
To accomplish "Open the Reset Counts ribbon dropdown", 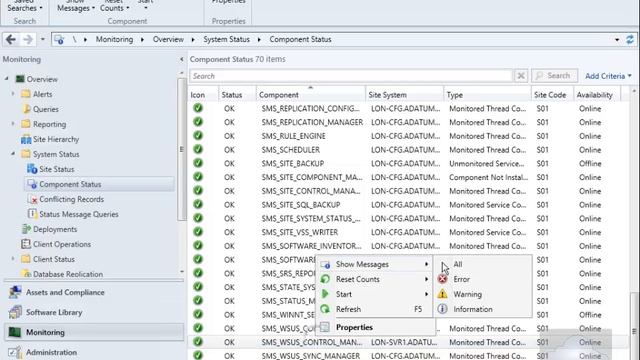I will tap(115, 8).
